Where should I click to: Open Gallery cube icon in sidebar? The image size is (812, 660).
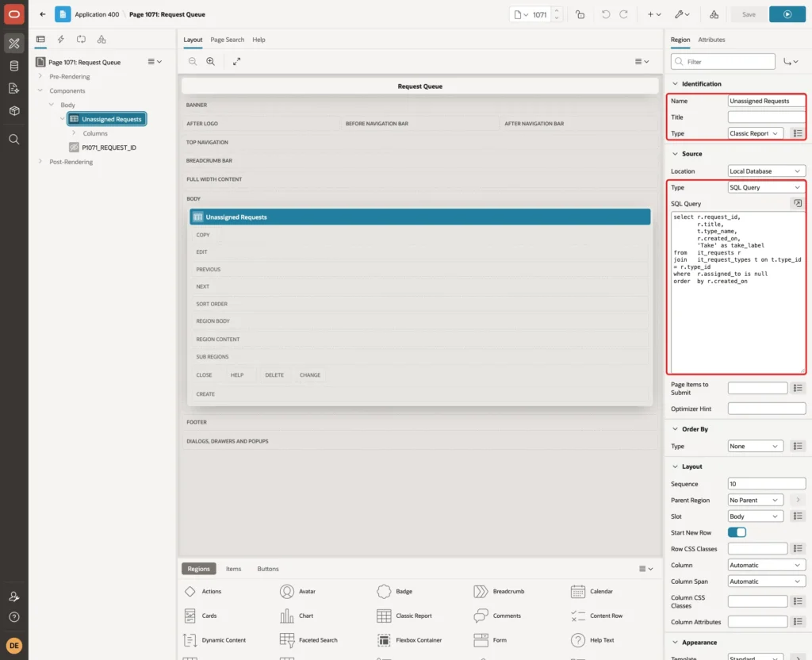click(x=14, y=111)
